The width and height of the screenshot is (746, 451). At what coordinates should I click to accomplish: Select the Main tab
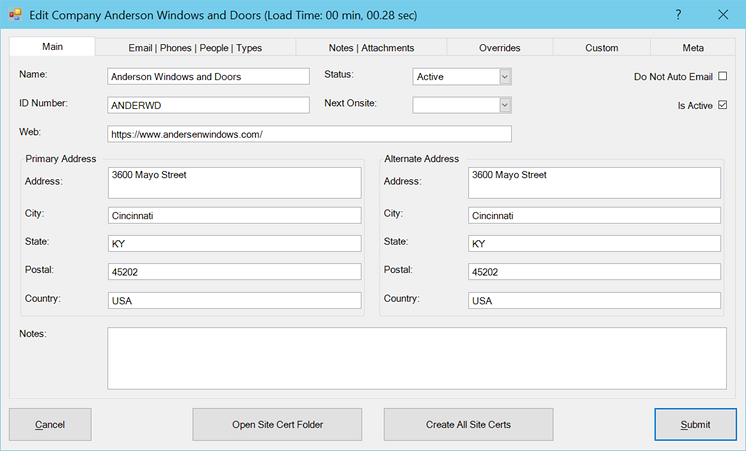(52, 47)
